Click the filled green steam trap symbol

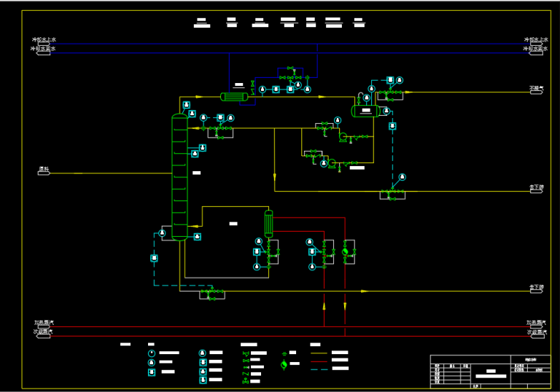click(x=346, y=251)
